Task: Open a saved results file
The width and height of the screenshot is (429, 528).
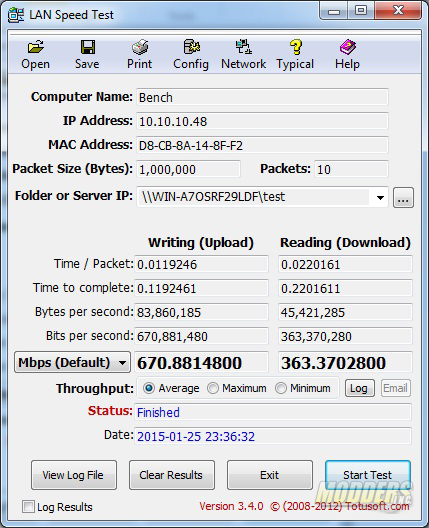Action: [x=35, y=55]
